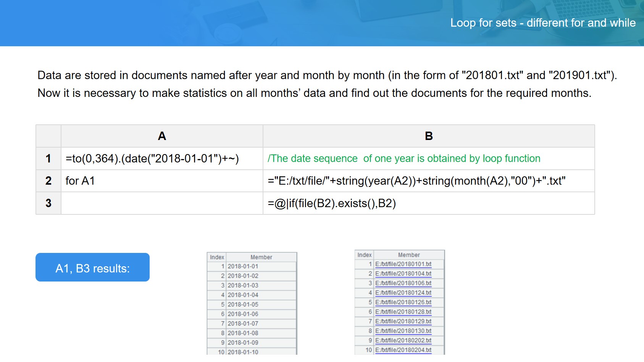Image resolution: width=644 pixels, height=362 pixels.
Task: Open the E:/txt/file/20180130.txt link
Action: 403,331
